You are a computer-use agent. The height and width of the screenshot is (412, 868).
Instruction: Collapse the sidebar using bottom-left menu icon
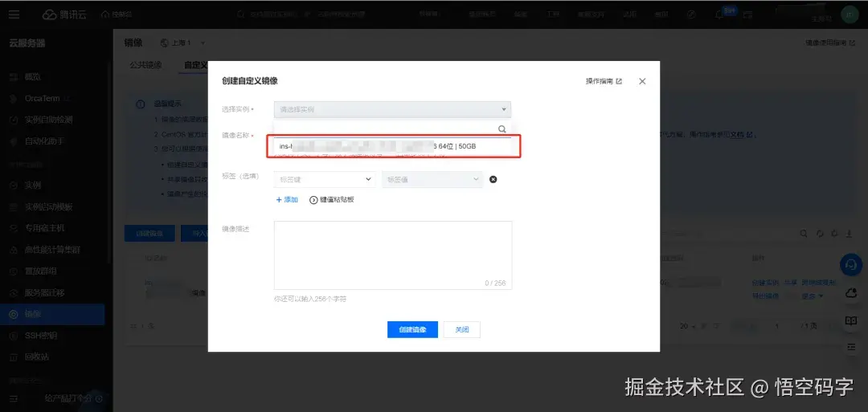pyautogui.click(x=14, y=398)
